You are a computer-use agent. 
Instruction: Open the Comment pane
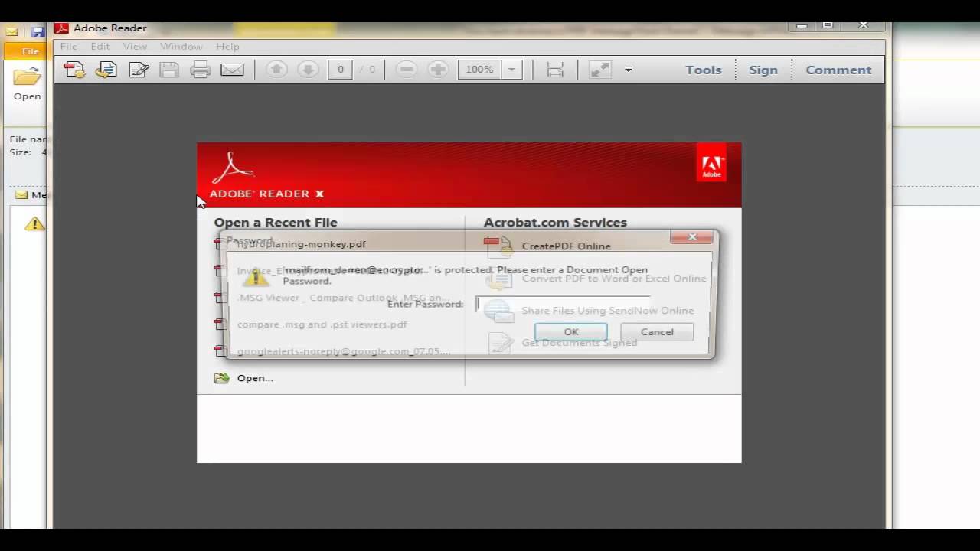point(838,70)
